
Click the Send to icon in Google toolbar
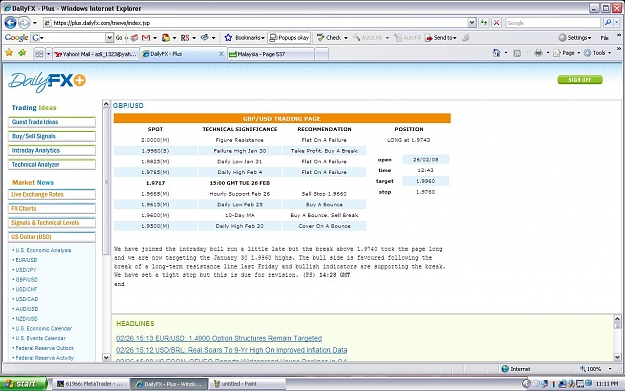point(429,38)
